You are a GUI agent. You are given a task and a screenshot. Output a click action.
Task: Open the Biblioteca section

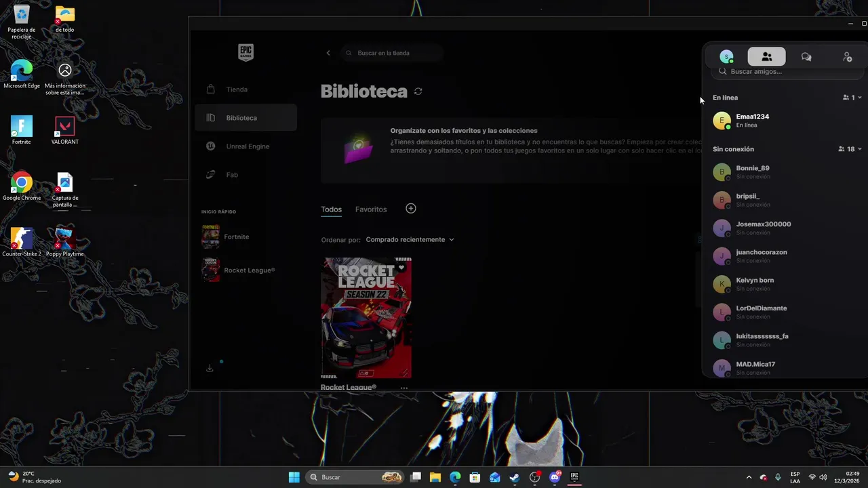click(245, 118)
